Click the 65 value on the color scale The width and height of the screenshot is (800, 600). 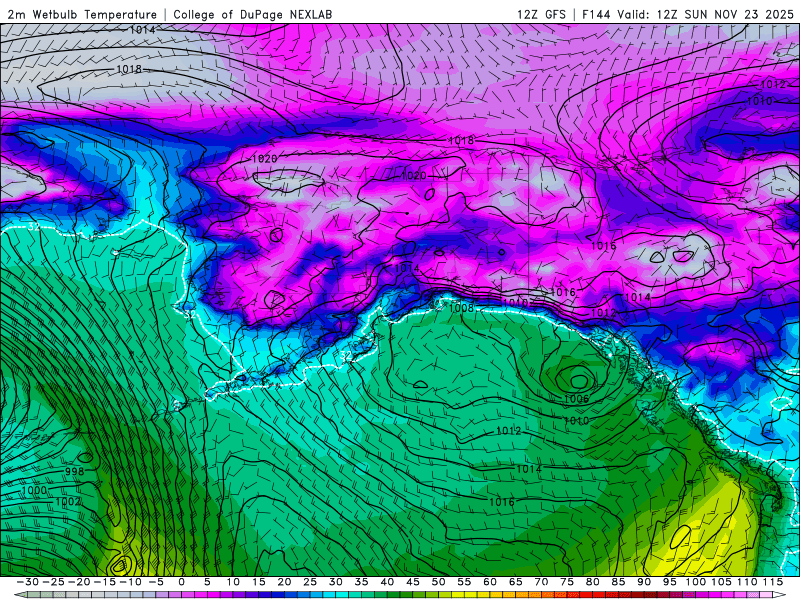pos(515,582)
